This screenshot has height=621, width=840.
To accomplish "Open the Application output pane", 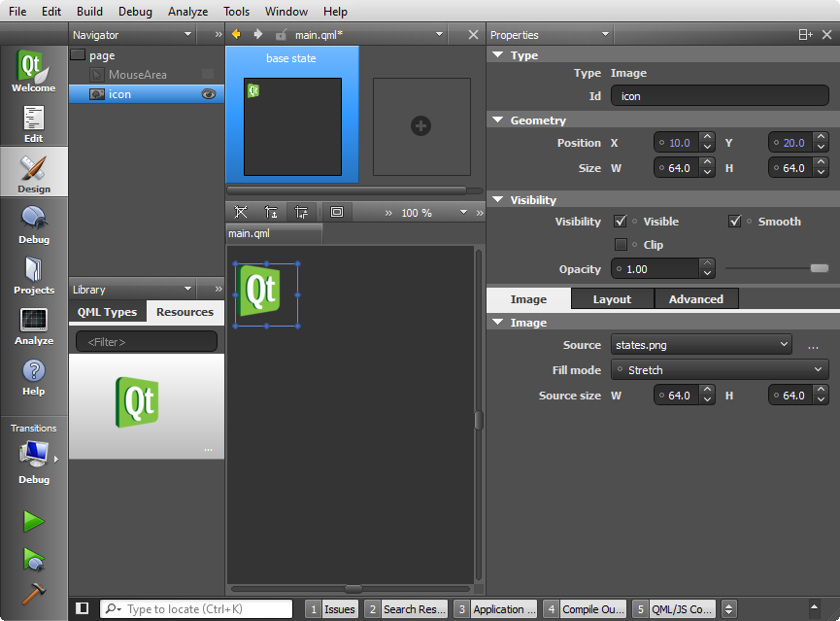I will (x=495, y=609).
